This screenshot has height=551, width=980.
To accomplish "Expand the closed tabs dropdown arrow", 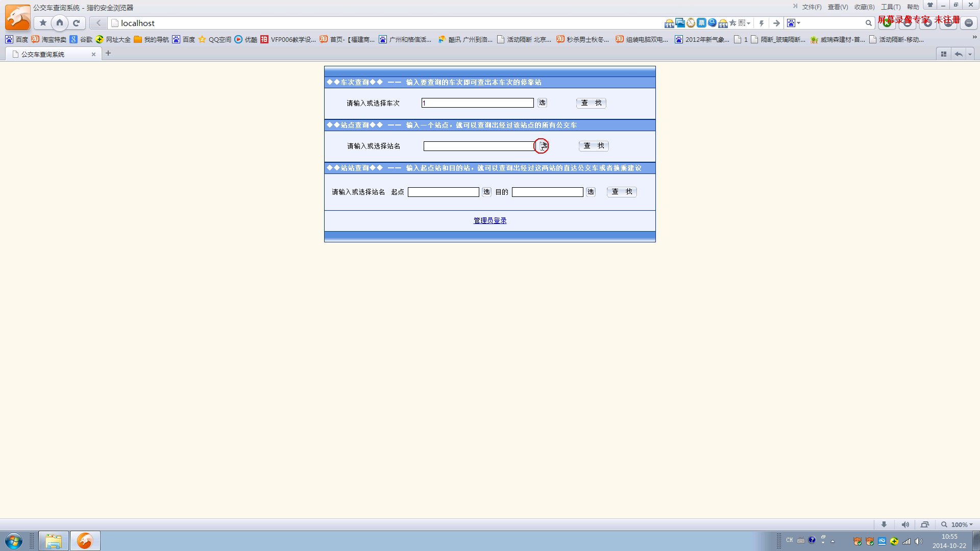I will (970, 54).
